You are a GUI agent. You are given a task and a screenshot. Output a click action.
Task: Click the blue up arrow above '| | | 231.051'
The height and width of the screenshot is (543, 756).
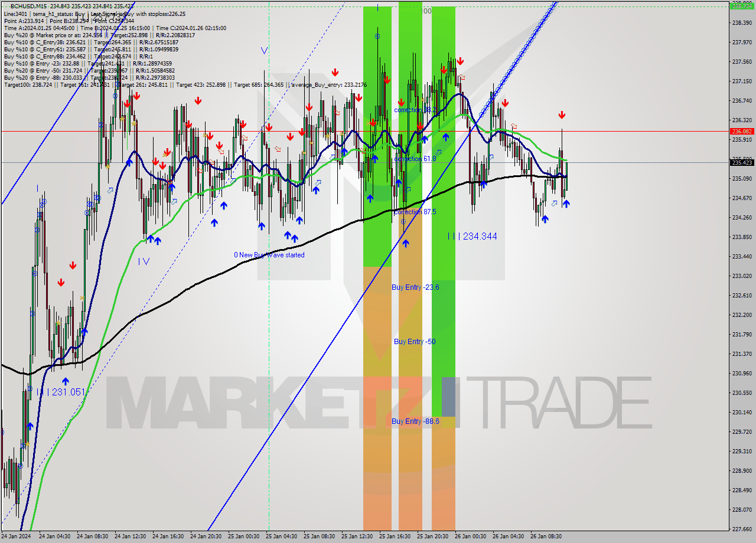(65, 381)
